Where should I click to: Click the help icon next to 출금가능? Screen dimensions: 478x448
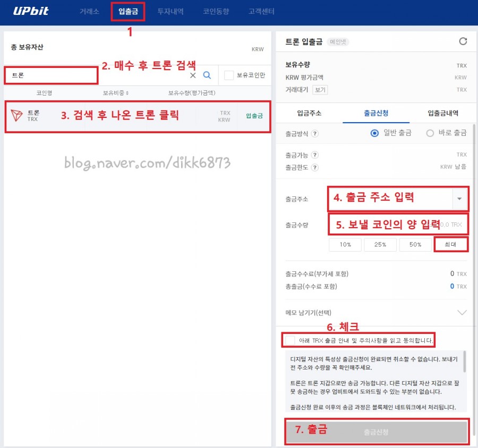coord(315,155)
